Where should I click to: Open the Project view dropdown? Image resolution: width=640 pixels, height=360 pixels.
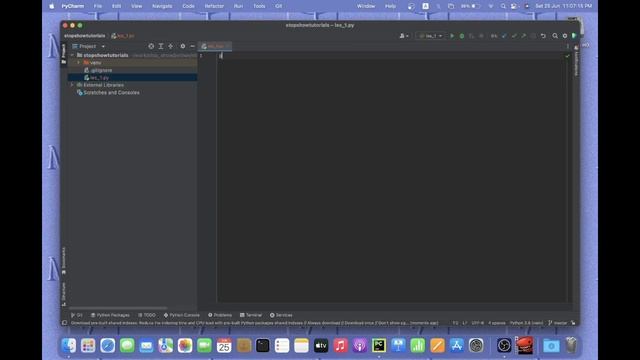pyautogui.click(x=89, y=46)
